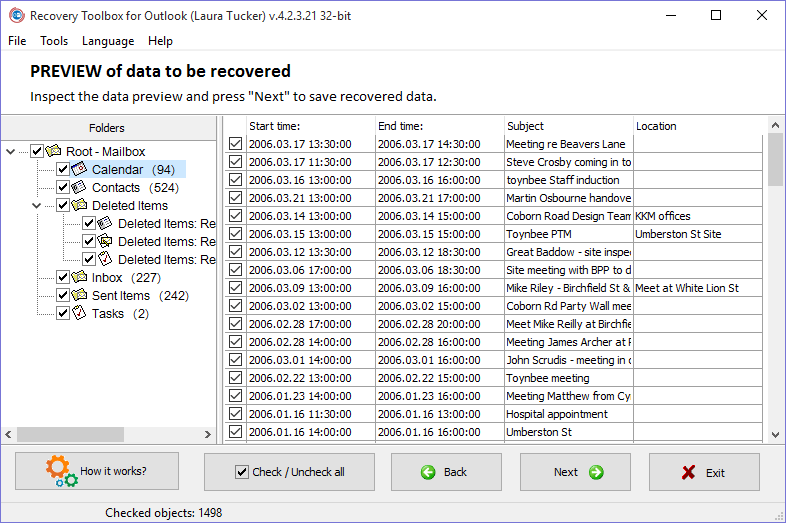This screenshot has width=786, height=523.
Task: Click the 'Meet at White Lion St' location cell
Action: [x=698, y=288]
